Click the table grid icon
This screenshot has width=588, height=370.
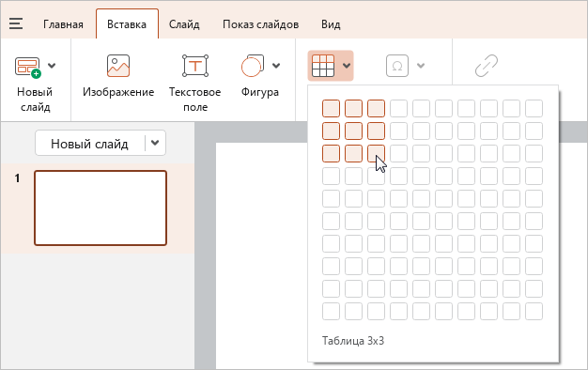(323, 66)
